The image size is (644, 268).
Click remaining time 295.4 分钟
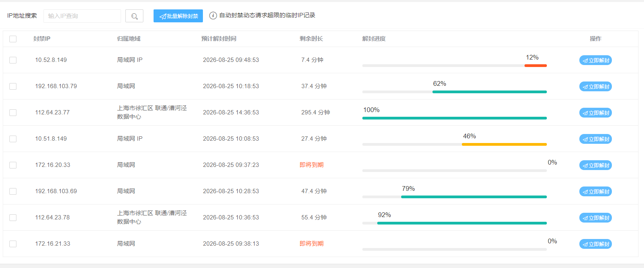(x=316, y=112)
